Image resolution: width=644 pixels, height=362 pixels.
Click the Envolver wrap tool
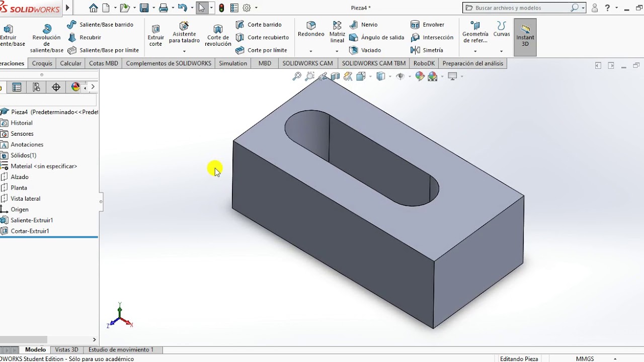pos(427,25)
